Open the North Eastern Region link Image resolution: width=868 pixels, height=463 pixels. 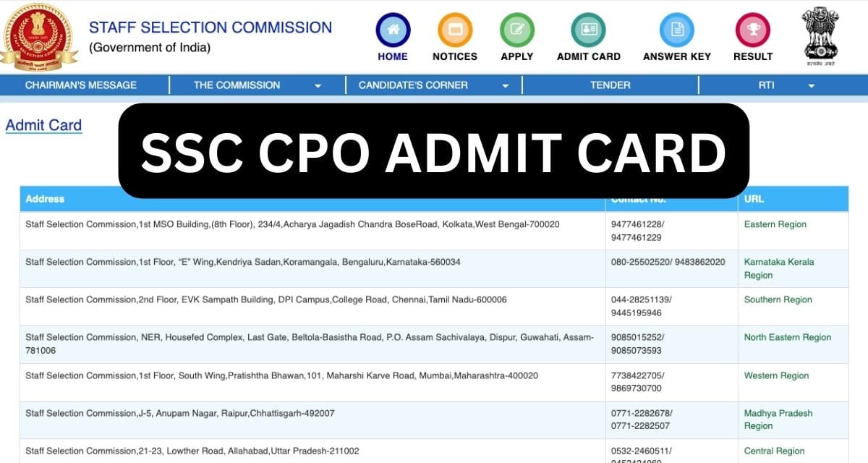(788, 337)
